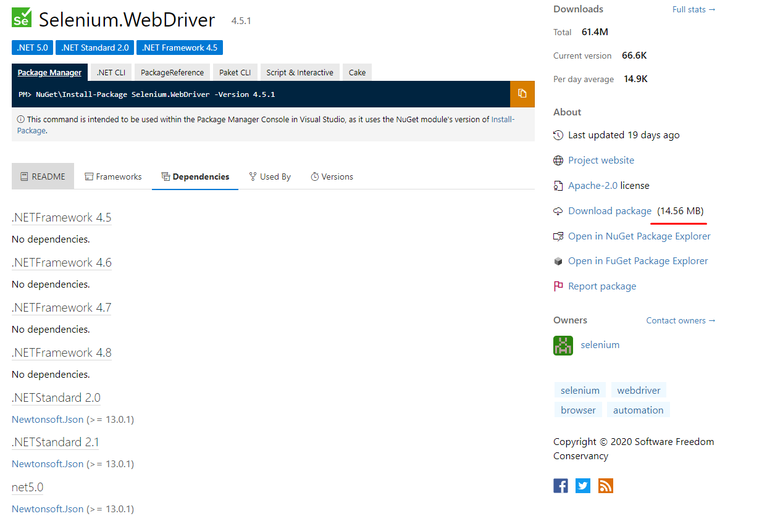The image size is (775, 532).
Task: Copy the Install-Package command
Action: tap(522, 94)
